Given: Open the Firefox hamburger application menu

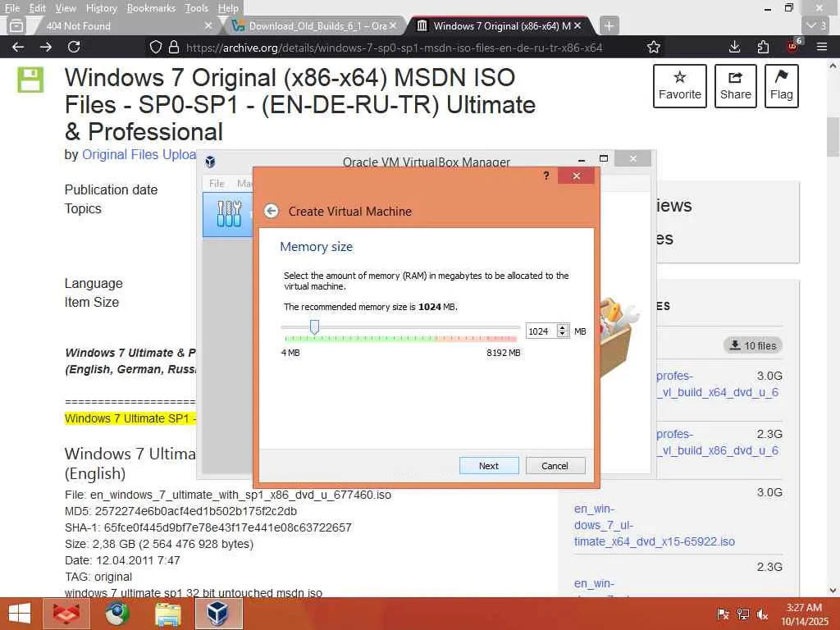Looking at the screenshot, I should [x=822, y=47].
